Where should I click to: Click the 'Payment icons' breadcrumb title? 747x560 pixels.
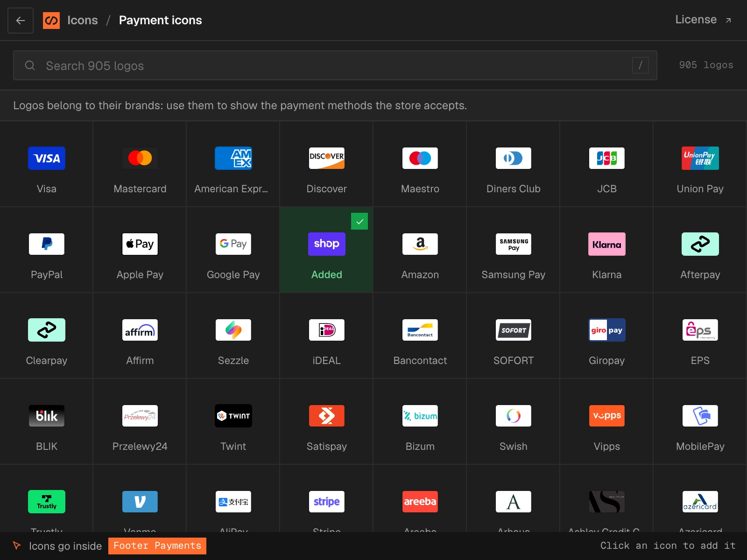pos(161,20)
